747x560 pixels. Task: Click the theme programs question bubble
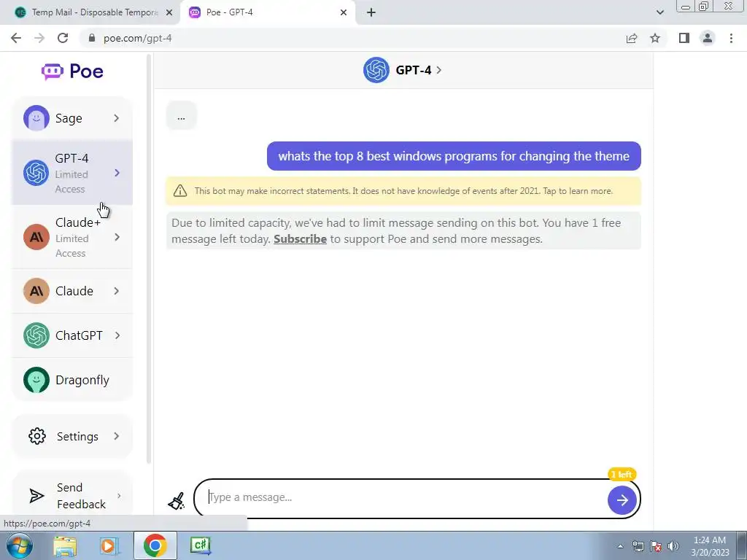pos(454,156)
